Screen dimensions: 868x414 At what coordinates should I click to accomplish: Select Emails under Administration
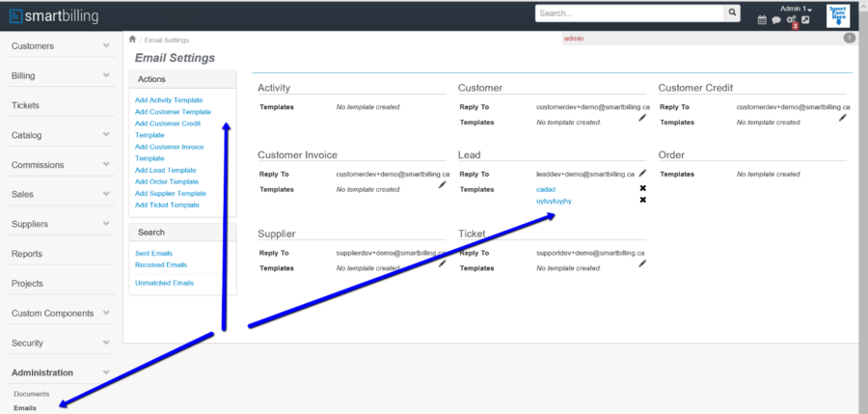(x=25, y=408)
